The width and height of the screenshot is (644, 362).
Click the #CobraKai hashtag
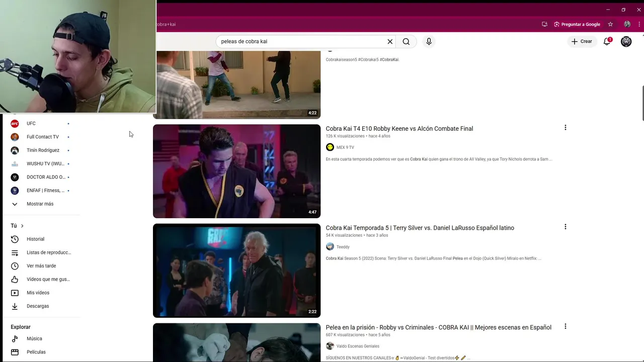389,60
